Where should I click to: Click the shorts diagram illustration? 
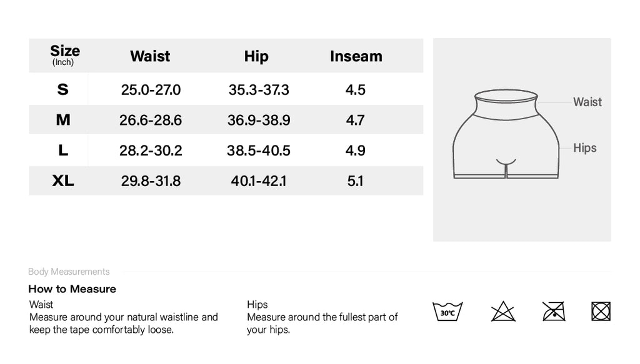[x=506, y=134]
